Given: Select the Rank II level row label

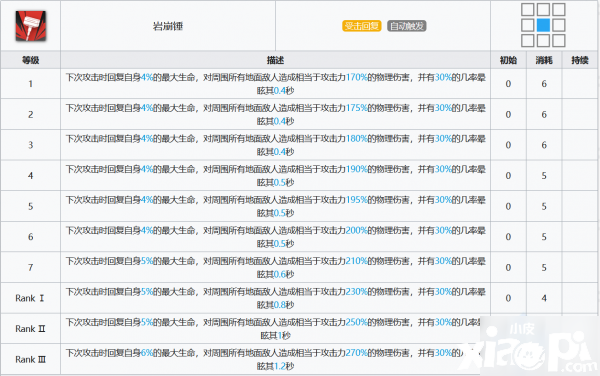Looking at the screenshot, I should coord(30,329).
